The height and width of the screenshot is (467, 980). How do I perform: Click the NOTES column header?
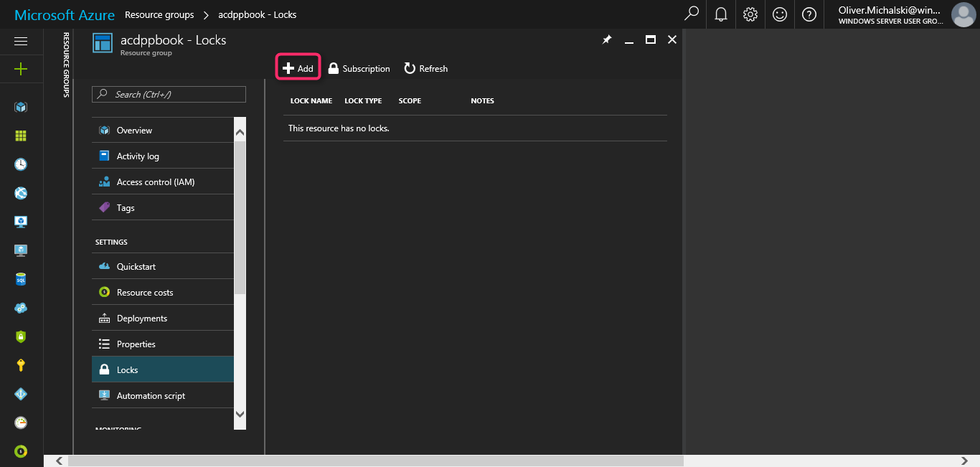[x=482, y=100]
